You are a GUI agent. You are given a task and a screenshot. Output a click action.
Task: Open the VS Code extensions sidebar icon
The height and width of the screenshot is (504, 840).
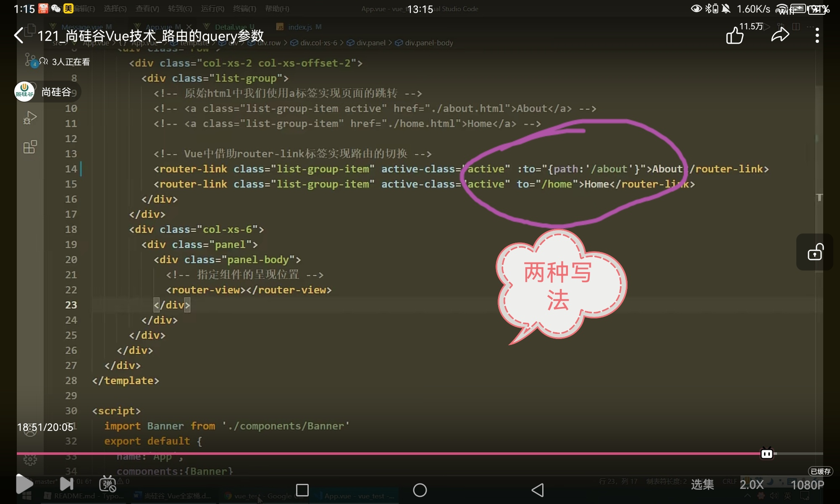30,147
